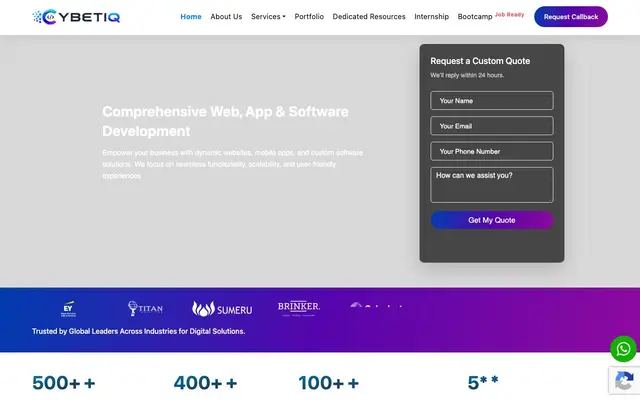Click the Request Callback button
640x400 pixels.
(571, 17)
